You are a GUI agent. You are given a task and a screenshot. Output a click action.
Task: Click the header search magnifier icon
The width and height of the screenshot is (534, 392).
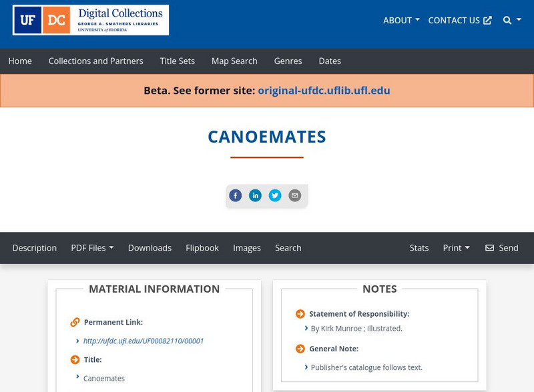pos(507,21)
